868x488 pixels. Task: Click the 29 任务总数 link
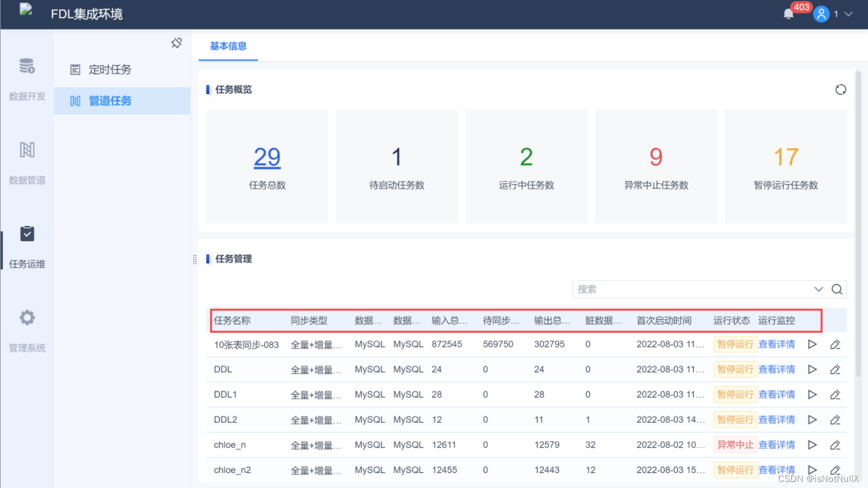click(267, 157)
